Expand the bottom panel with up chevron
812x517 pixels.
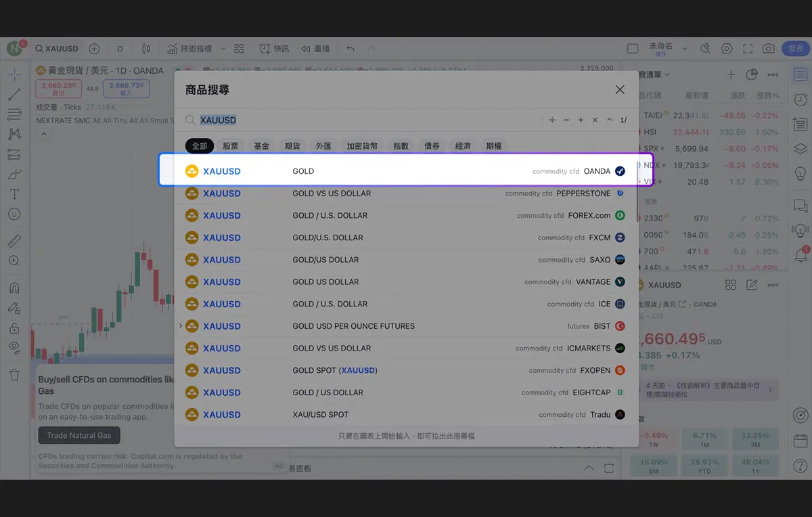(589, 468)
